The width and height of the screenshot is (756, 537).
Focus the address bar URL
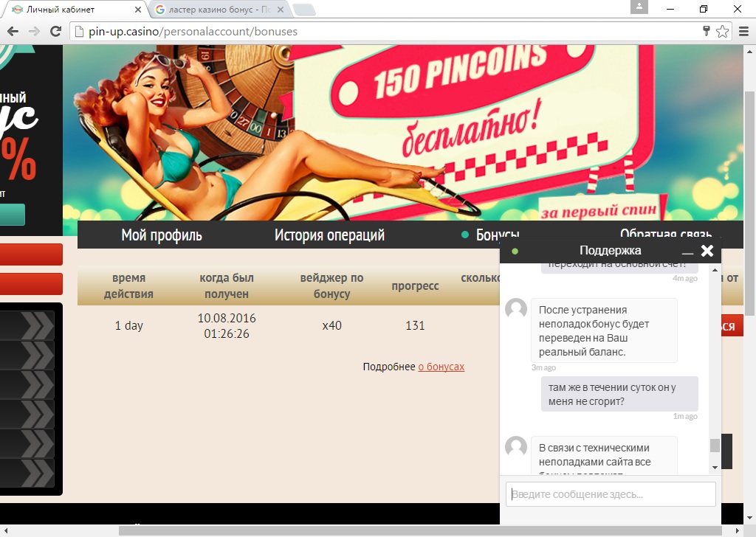click(385, 31)
